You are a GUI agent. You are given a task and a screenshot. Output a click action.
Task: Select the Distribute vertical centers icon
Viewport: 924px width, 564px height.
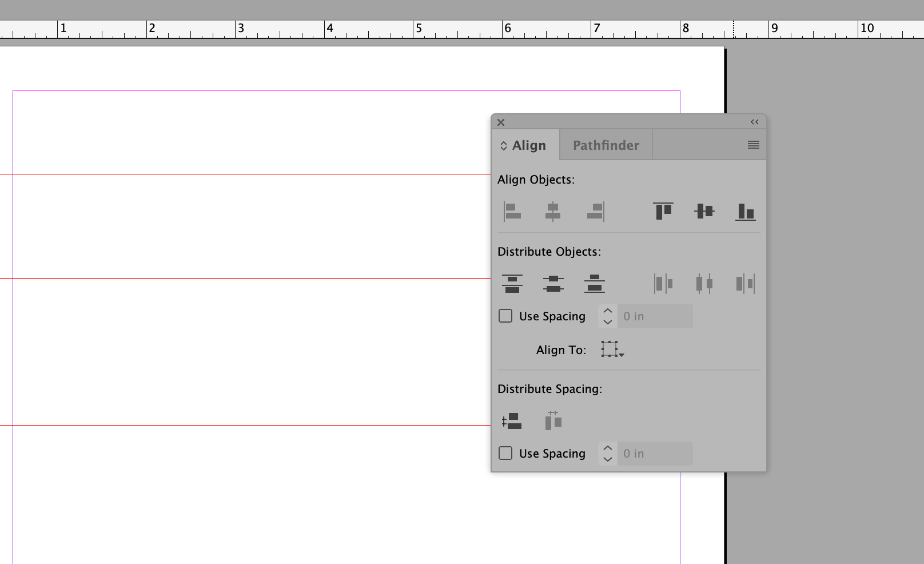tap(553, 283)
